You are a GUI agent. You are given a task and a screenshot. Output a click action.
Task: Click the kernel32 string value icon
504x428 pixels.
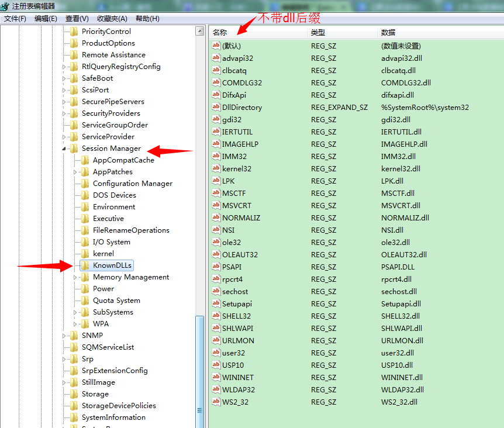click(216, 168)
